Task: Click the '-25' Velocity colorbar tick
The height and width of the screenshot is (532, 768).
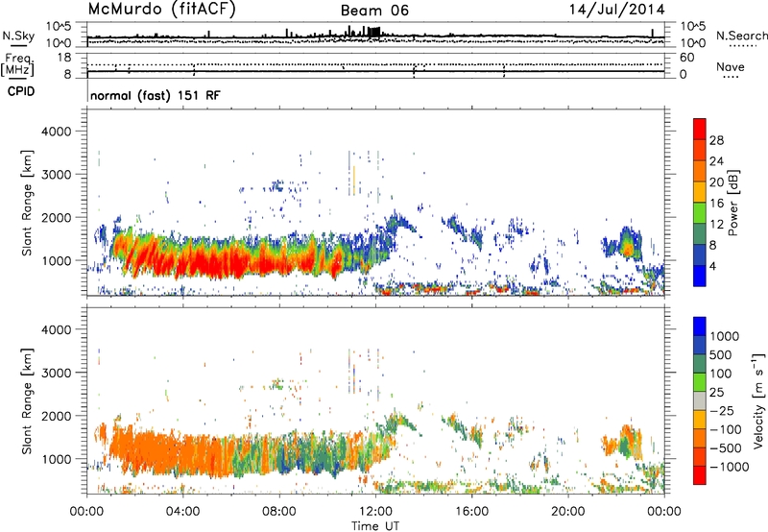Action: [722, 411]
